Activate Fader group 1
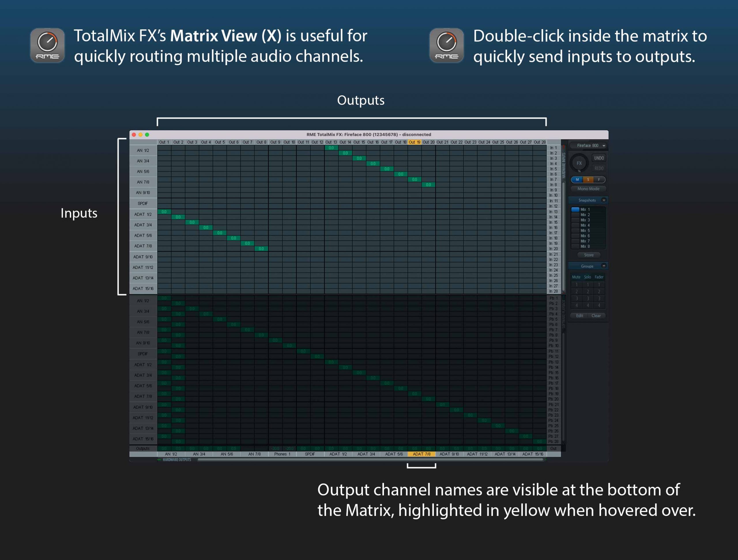 click(599, 284)
